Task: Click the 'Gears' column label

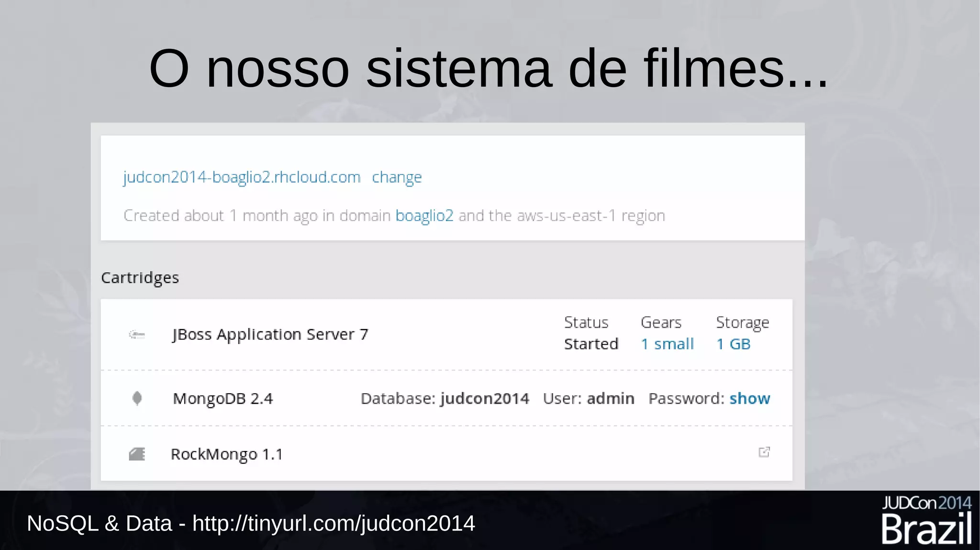Action: [x=661, y=322]
